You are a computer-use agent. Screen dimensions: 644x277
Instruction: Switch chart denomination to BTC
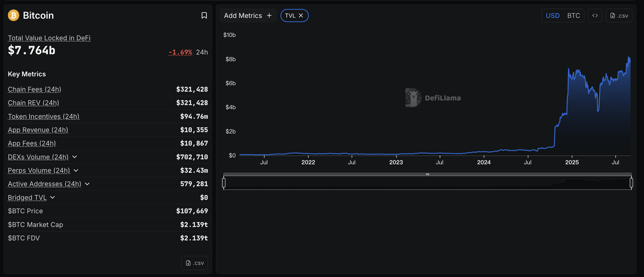574,16
